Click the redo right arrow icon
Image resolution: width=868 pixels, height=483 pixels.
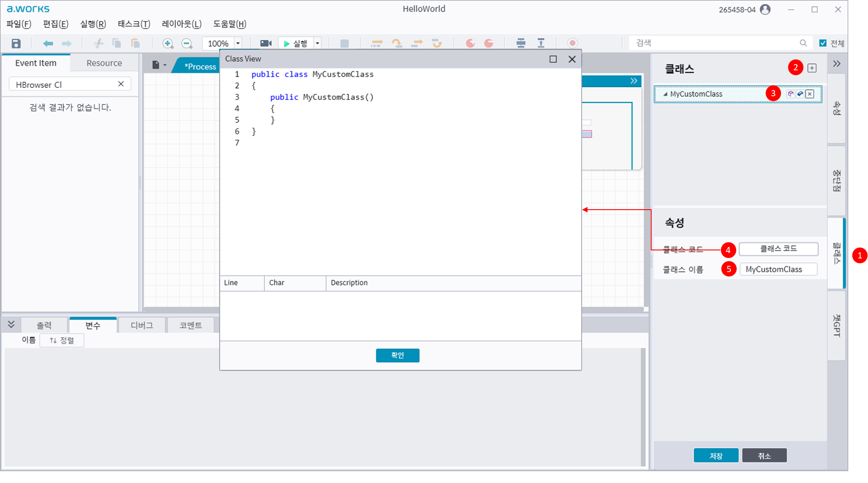point(66,44)
